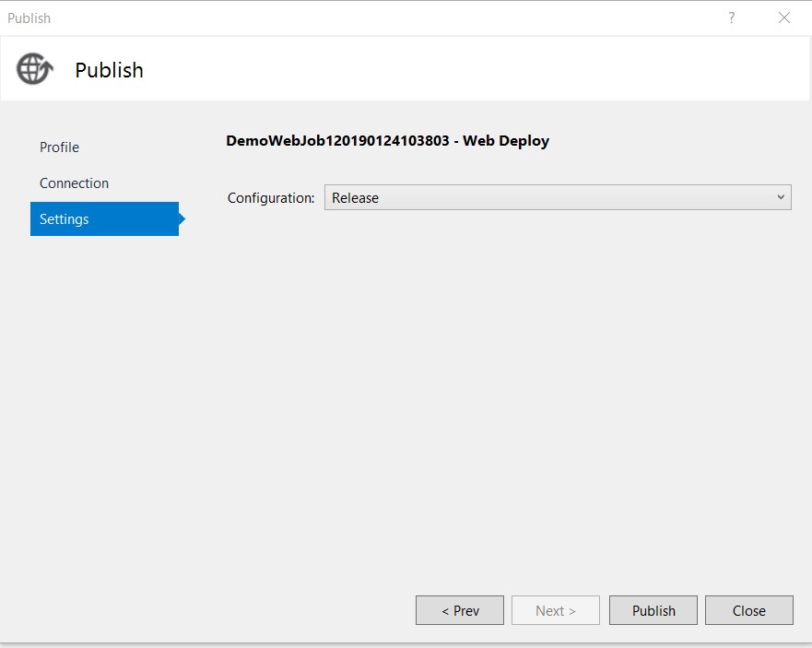Screen dimensions: 812x648
Task: Open help with the question mark icon
Action: pos(731,18)
